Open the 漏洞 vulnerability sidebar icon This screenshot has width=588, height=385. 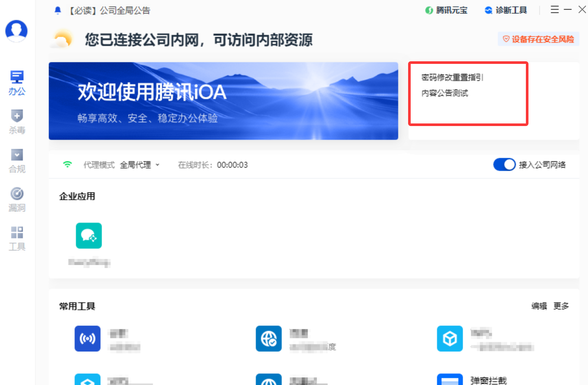17,193
